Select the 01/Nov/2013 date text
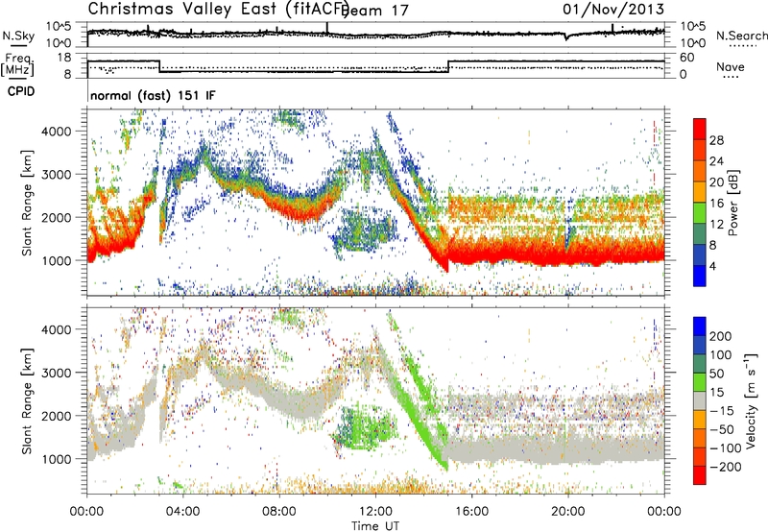Screen dimensions: 768x532 [613, 9]
